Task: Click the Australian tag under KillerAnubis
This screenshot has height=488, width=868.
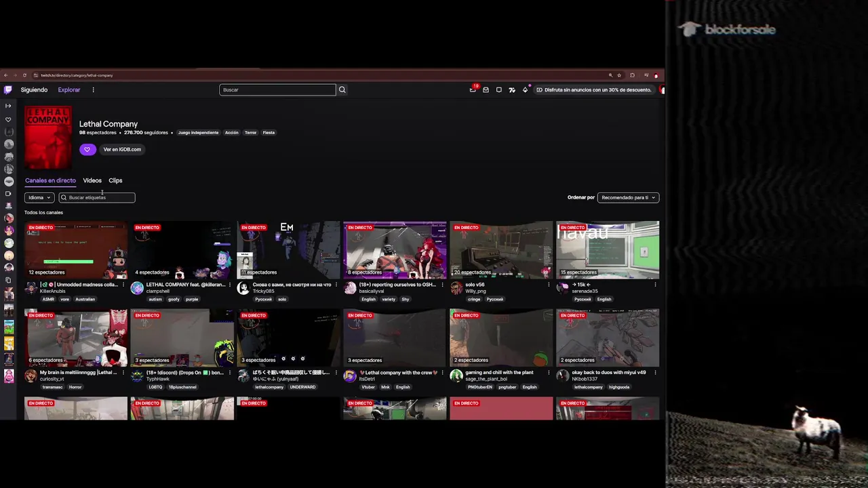Action: tap(85, 299)
